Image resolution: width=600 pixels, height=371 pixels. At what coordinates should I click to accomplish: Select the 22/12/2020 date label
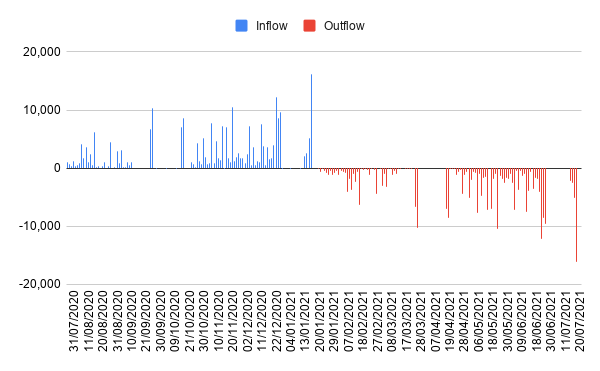click(x=276, y=321)
